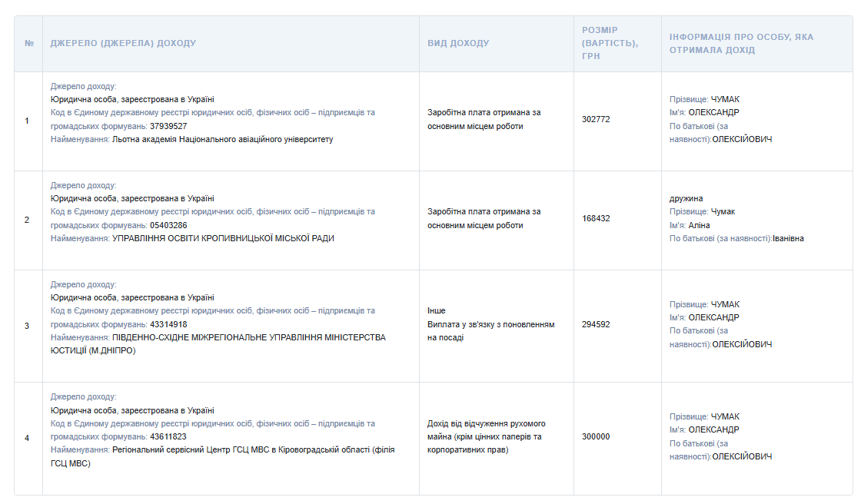Click registry code 43314918
The image size is (861, 504).
tap(168, 324)
